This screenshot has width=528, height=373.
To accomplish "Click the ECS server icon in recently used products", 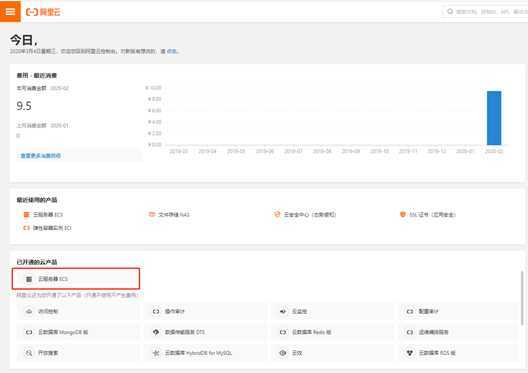I will [26, 214].
